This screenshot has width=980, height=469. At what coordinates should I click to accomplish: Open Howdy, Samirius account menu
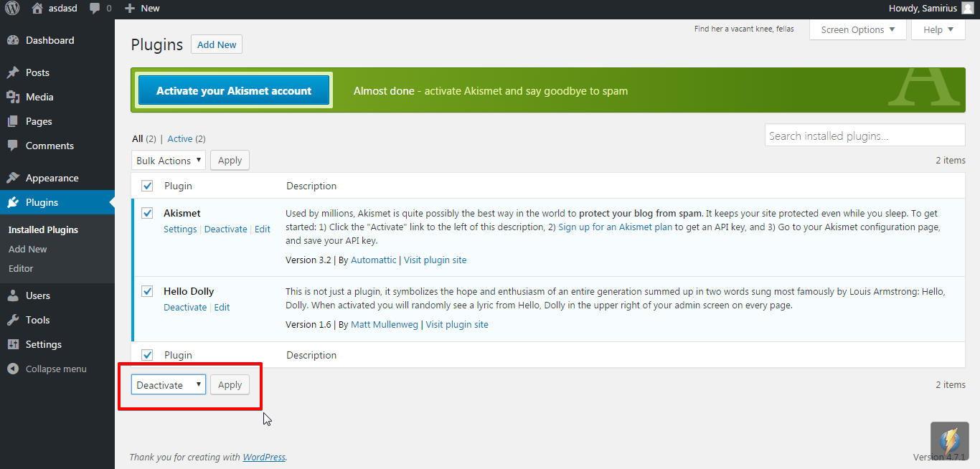(x=923, y=9)
